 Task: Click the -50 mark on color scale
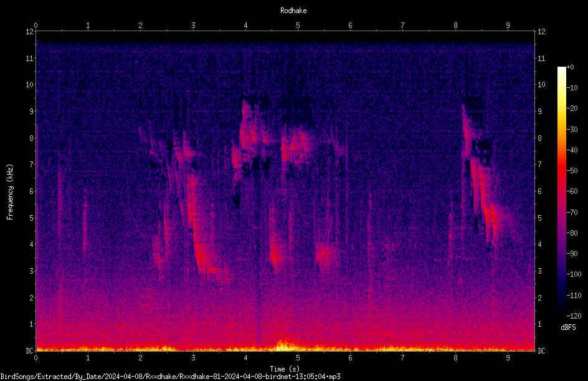click(572, 170)
